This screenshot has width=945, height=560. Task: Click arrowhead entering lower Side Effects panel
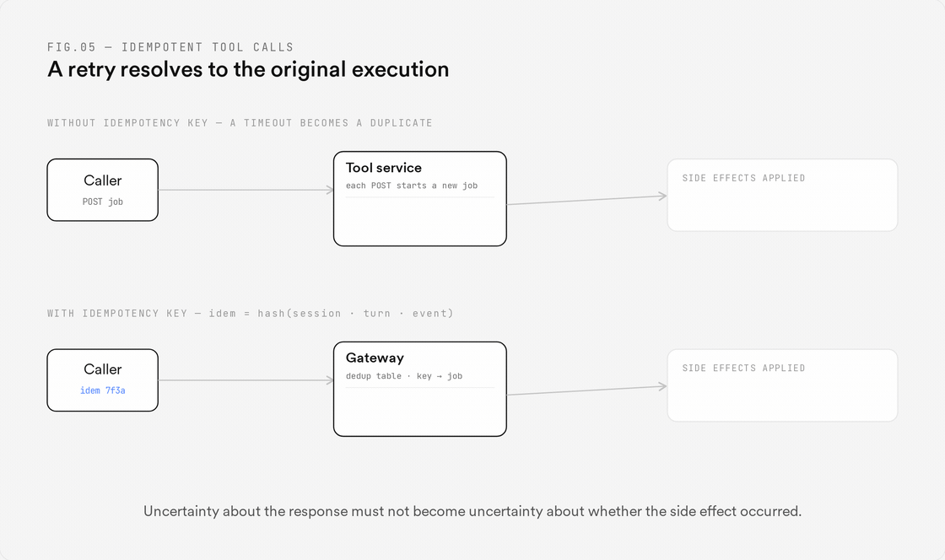point(663,386)
